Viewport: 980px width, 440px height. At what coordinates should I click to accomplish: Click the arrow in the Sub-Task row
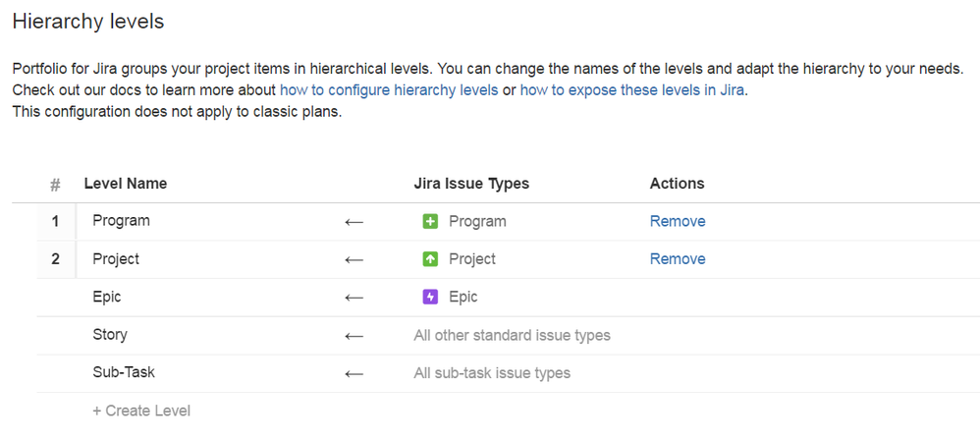coord(354,373)
